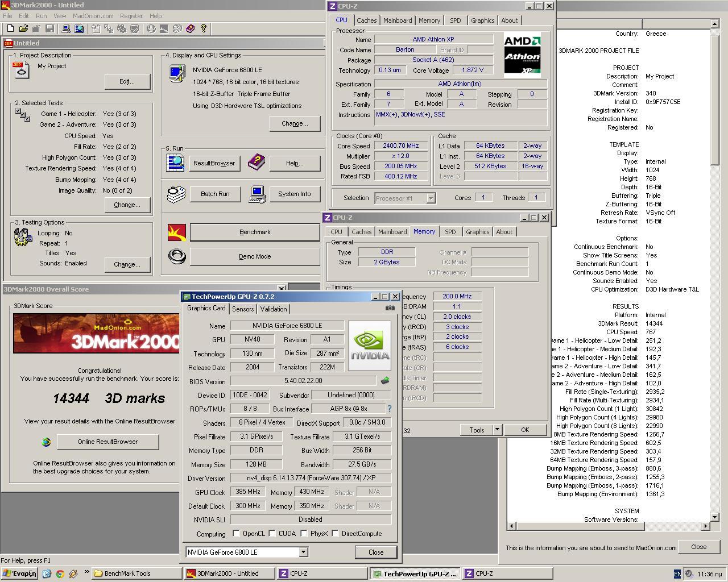Click the GPU-Z BIOS save chip icon
728x582 pixels.
click(385, 381)
